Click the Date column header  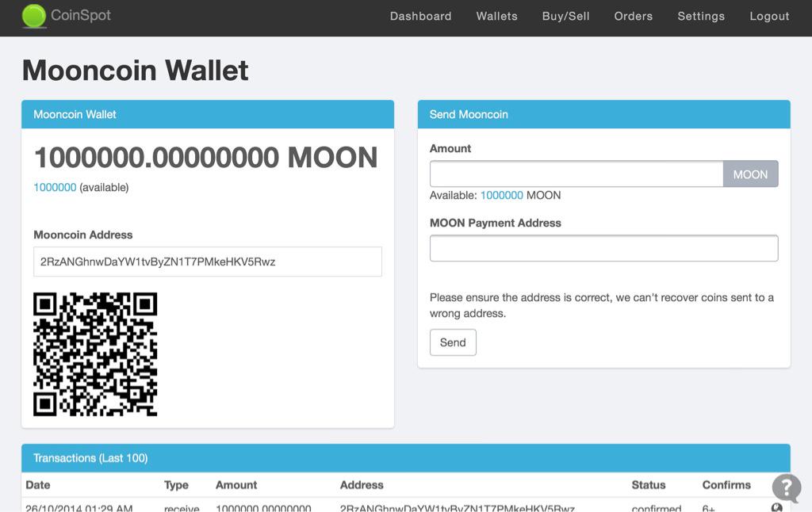click(x=38, y=485)
